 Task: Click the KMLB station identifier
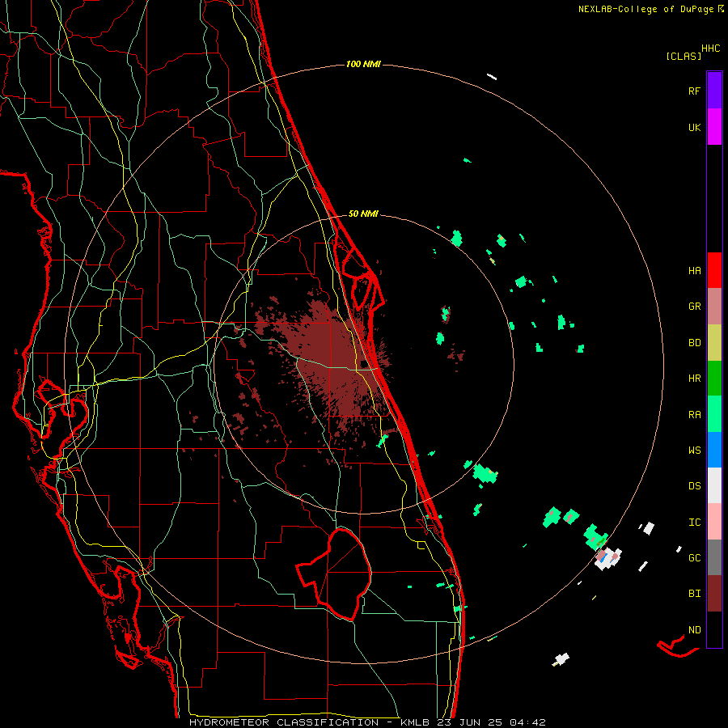pos(415,722)
